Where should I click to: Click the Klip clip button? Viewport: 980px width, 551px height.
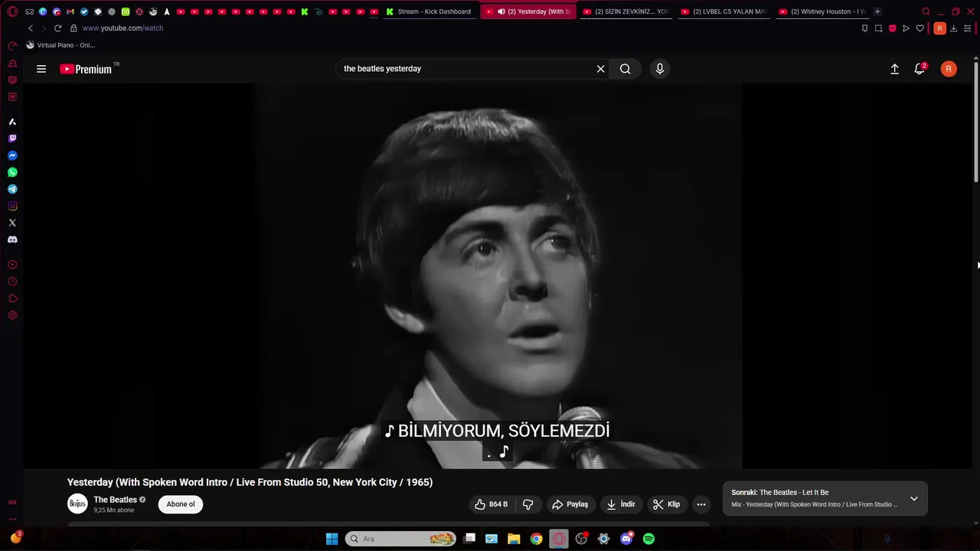[x=666, y=504]
